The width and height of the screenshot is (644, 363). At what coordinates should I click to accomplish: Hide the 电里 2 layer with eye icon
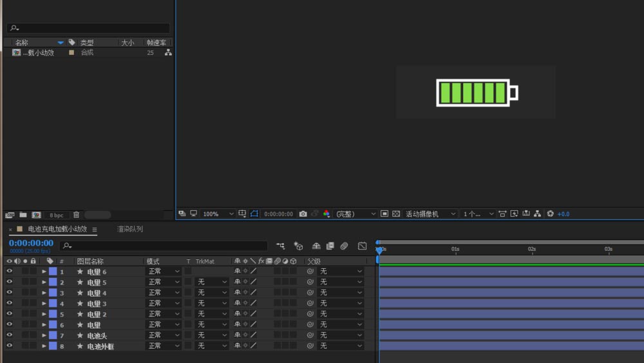9,314
